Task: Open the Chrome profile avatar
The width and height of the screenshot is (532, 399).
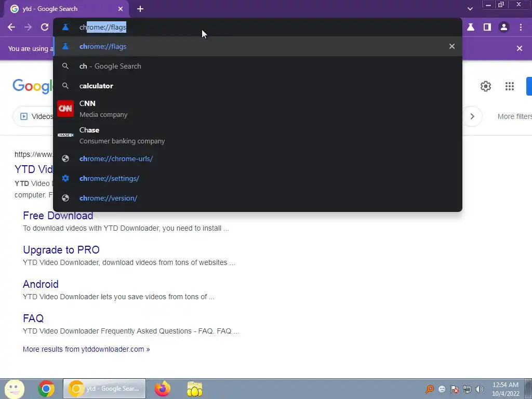Action: tap(504, 27)
